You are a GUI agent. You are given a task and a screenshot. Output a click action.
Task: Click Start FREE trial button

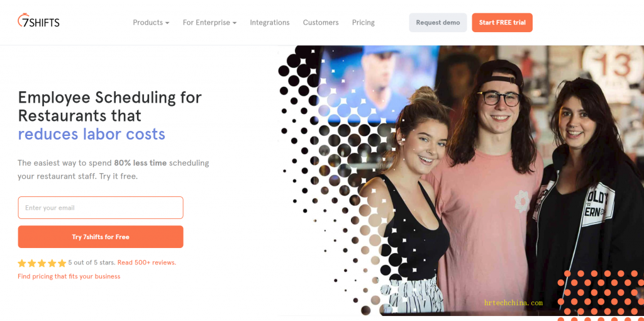502,23
